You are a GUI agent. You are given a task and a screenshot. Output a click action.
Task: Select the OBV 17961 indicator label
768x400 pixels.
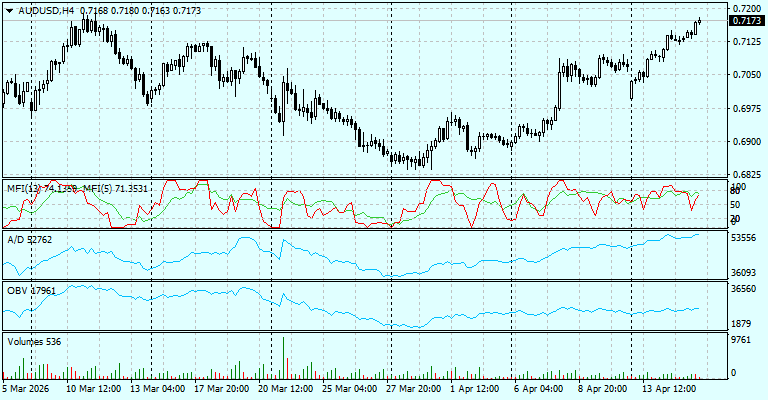point(31,291)
